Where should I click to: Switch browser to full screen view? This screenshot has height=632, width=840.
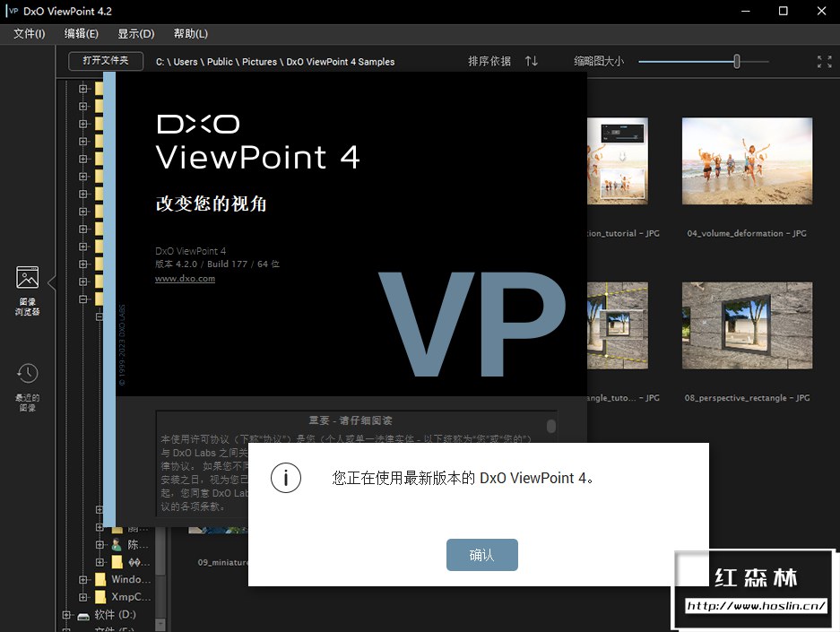(x=824, y=62)
